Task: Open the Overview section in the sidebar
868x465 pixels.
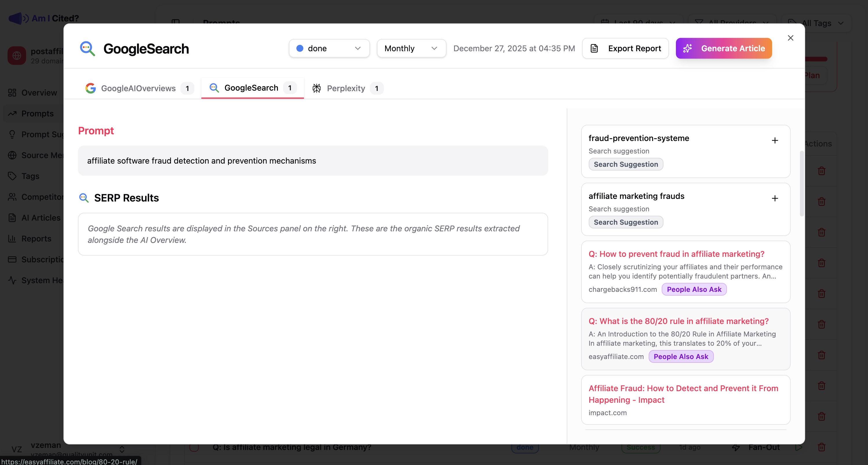Action: tap(39, 93)
